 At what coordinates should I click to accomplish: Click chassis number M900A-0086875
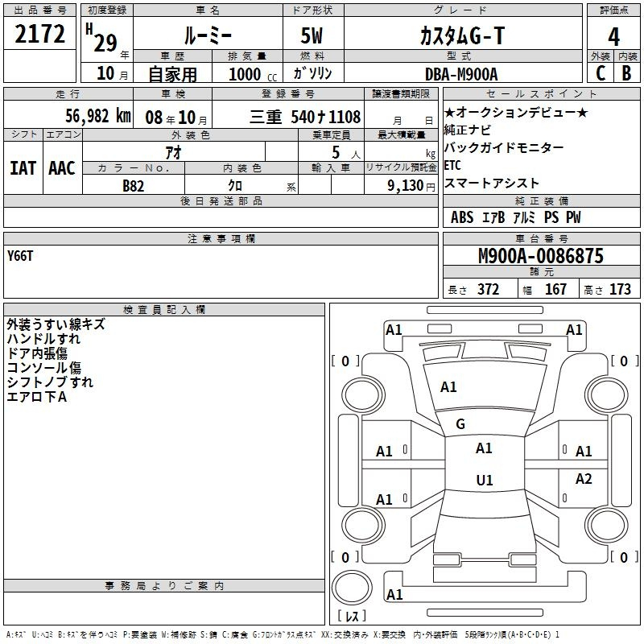point(541,255)
